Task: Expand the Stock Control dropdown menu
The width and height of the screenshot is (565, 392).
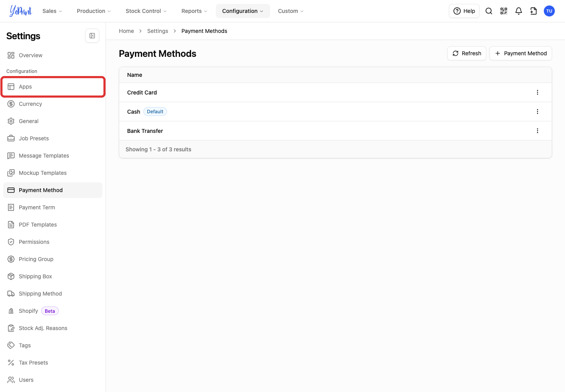Action: pos(146,11)
